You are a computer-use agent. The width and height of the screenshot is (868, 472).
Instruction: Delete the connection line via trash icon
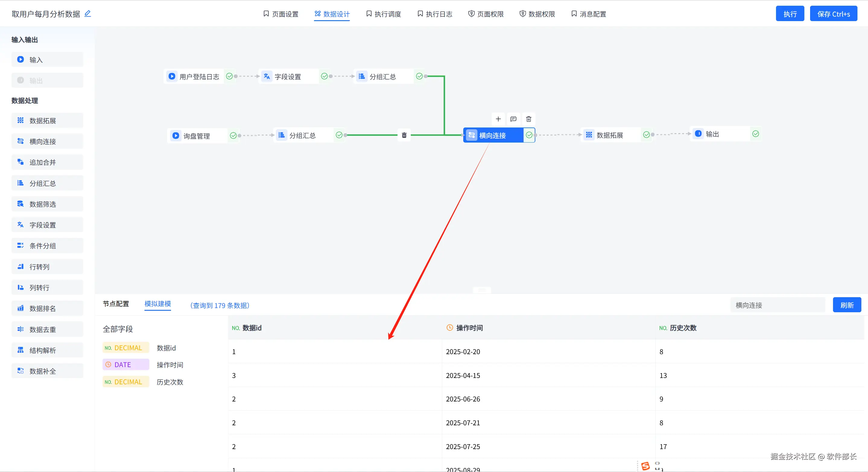404,135
